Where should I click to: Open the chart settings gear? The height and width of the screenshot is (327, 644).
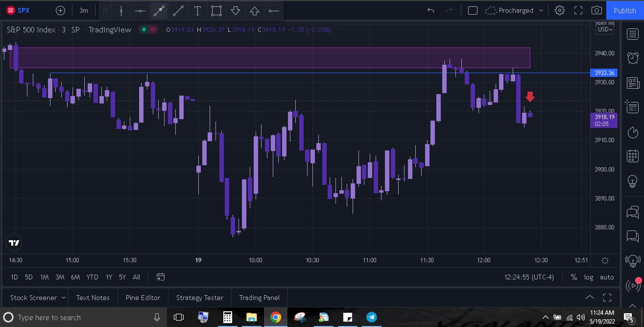560,10
